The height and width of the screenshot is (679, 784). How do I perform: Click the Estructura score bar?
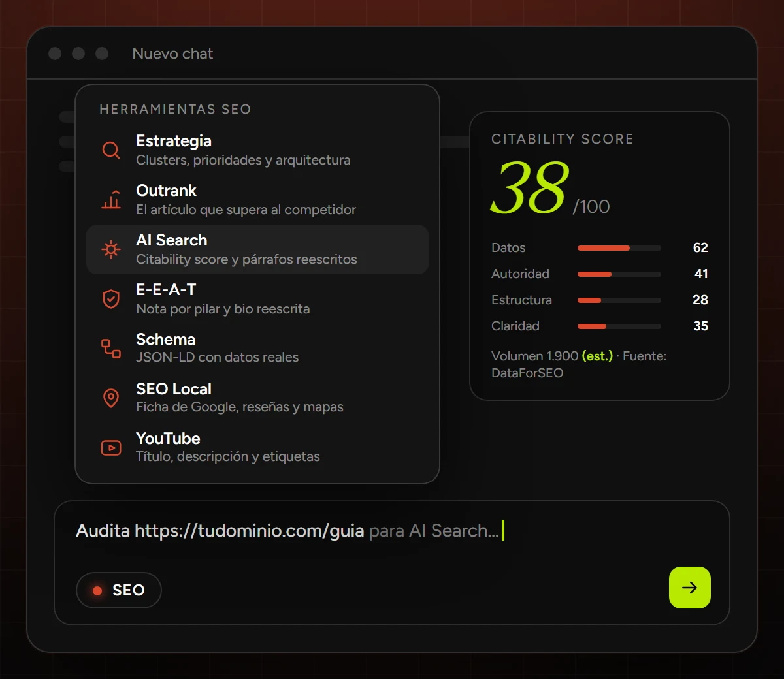(619, 300)
